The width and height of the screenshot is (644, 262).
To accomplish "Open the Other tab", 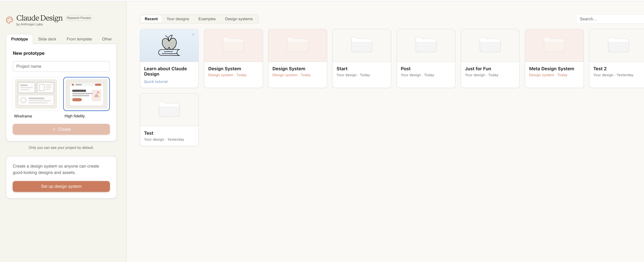I will (107, 39).
